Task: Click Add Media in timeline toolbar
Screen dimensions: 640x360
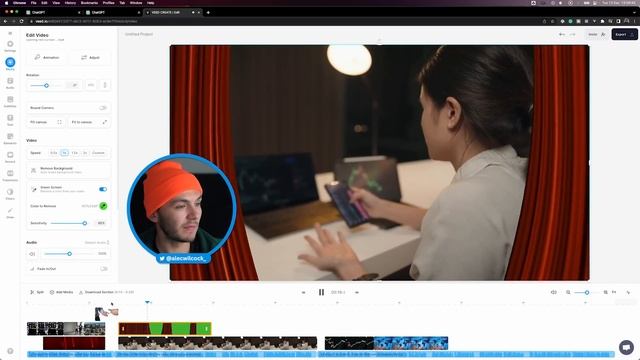Action: point(61,292)
